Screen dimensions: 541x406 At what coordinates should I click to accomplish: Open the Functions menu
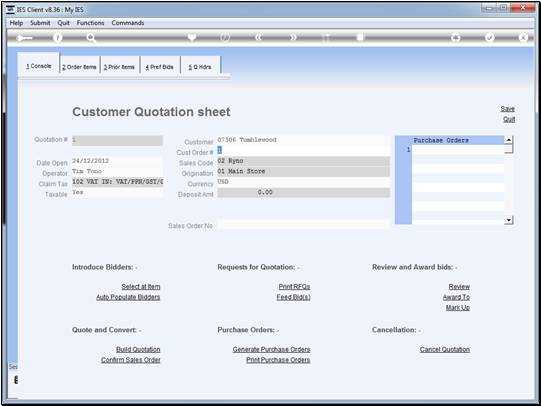click(x=90, y=23)
